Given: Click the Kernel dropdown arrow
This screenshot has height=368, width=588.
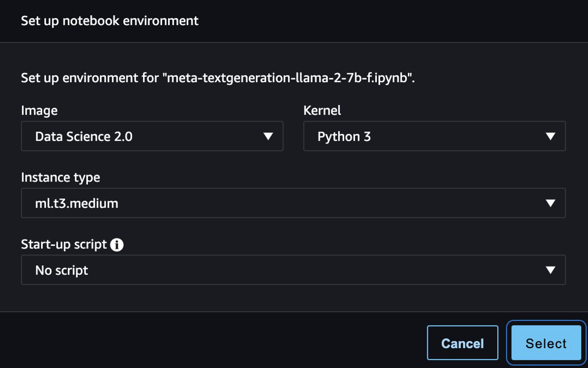Looking at the screenshot, I should pyautogui.click(x=550, y=136).
